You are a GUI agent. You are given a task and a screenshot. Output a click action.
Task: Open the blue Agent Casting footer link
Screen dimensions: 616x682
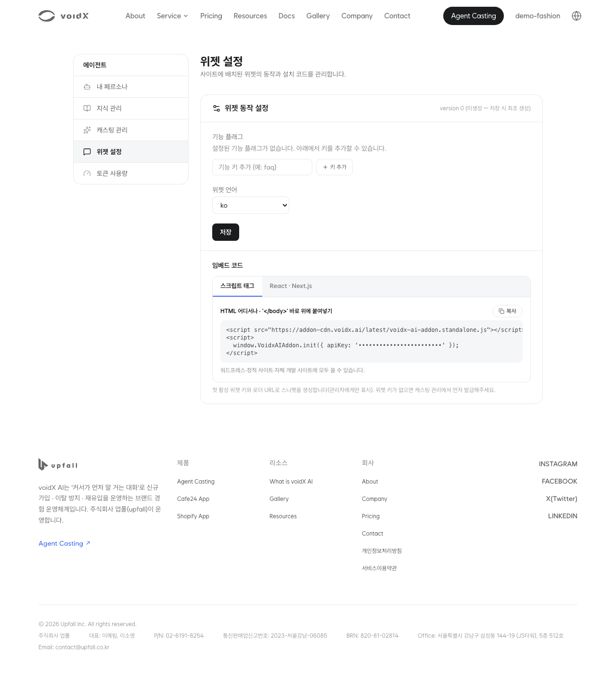pos(64,543)
